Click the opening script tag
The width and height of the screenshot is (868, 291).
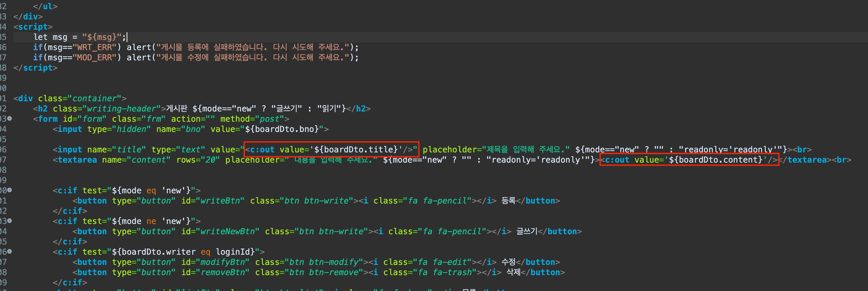33,27
